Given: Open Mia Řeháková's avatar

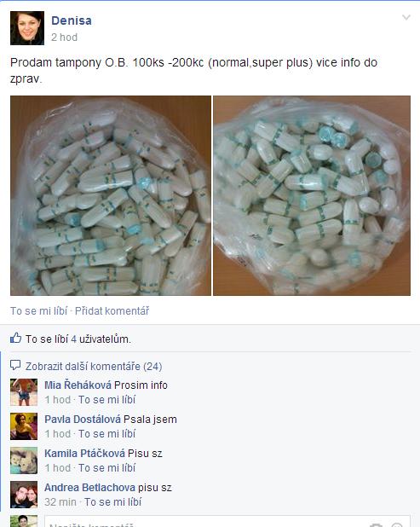Looking at the screenshot, I should pos(24,392).
